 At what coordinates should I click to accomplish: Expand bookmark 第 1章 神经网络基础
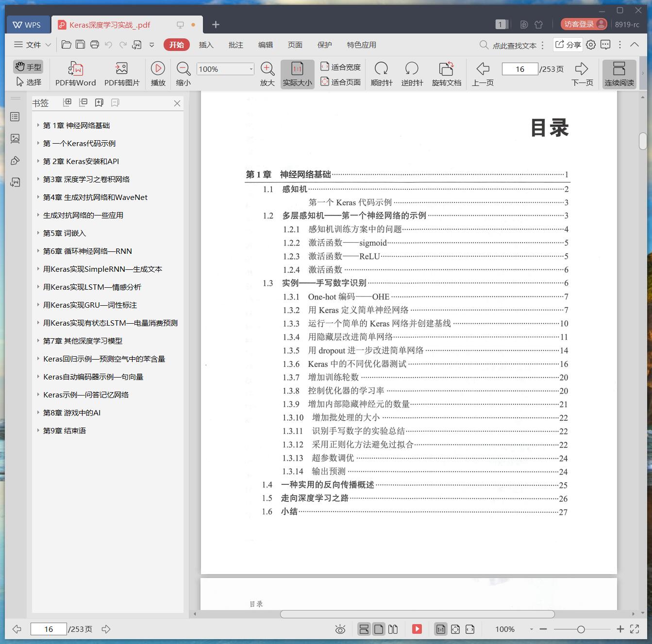tap(38, 125)
